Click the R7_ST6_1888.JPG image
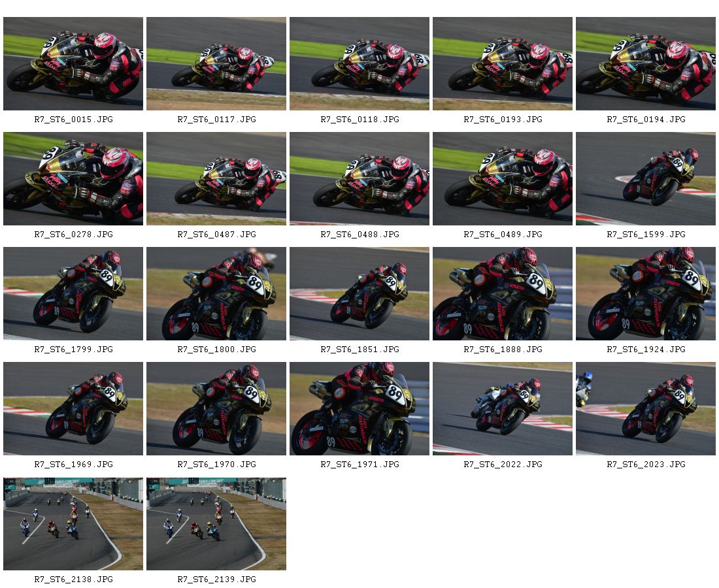 [x=503, y=294]
